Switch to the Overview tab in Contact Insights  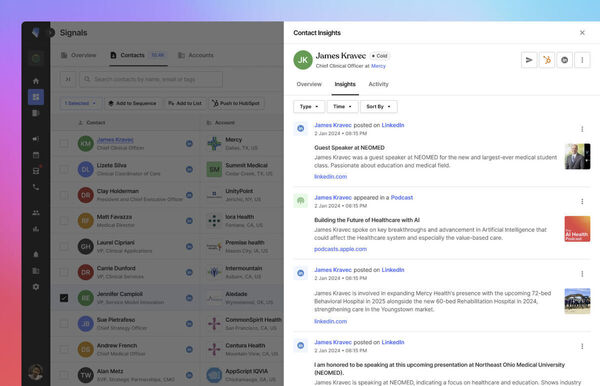point(309,84)
